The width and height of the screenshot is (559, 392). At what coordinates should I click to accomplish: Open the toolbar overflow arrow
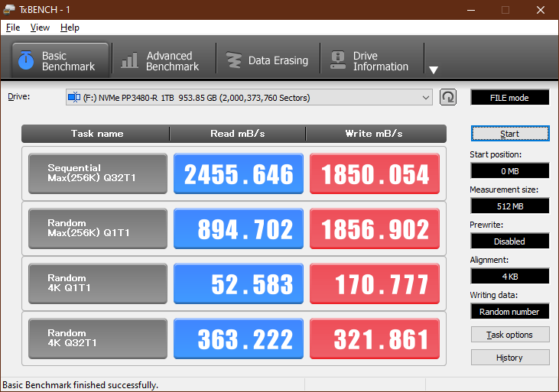tap(433, 70)
